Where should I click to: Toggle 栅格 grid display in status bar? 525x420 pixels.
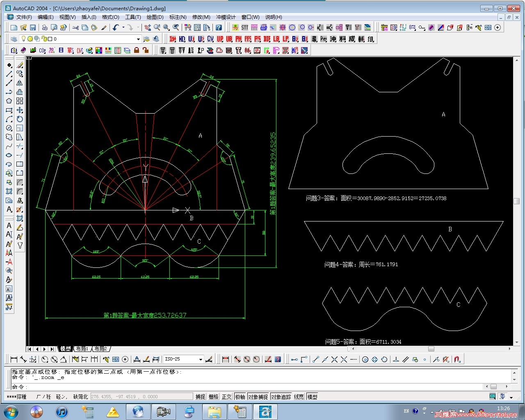click(214, 397)
